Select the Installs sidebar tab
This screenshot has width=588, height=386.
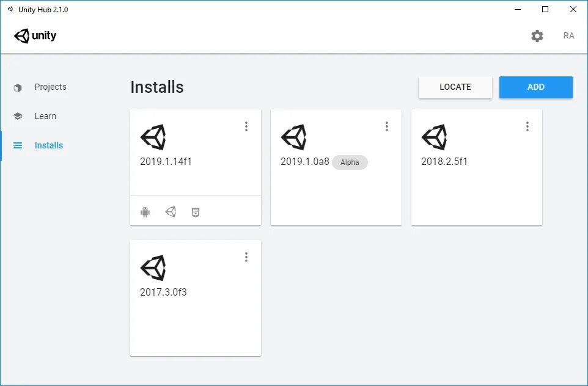(49, 145)
